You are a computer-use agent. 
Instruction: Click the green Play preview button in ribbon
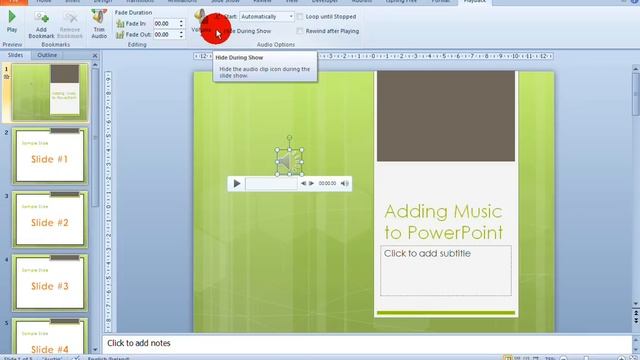click(12, 21)
